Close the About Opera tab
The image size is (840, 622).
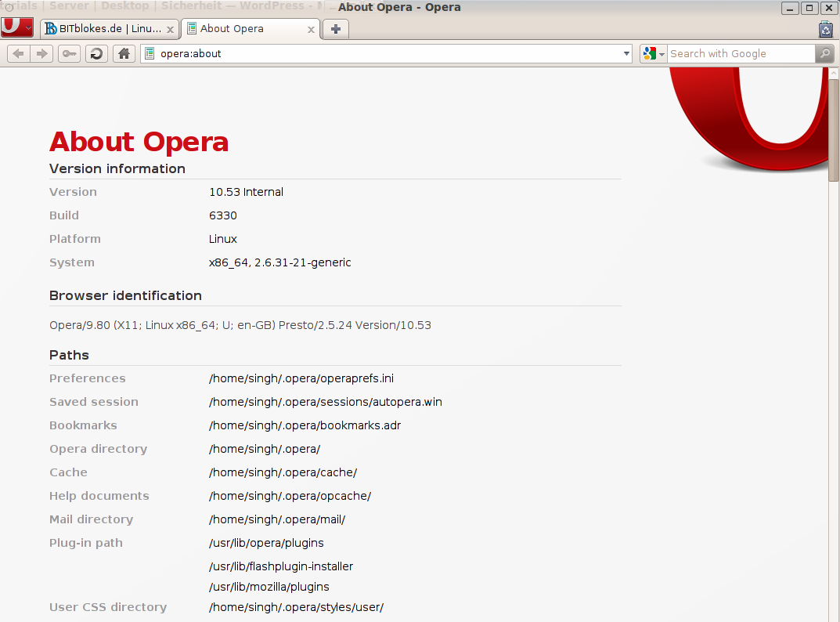pyautogui.click(x=311, y=30)
